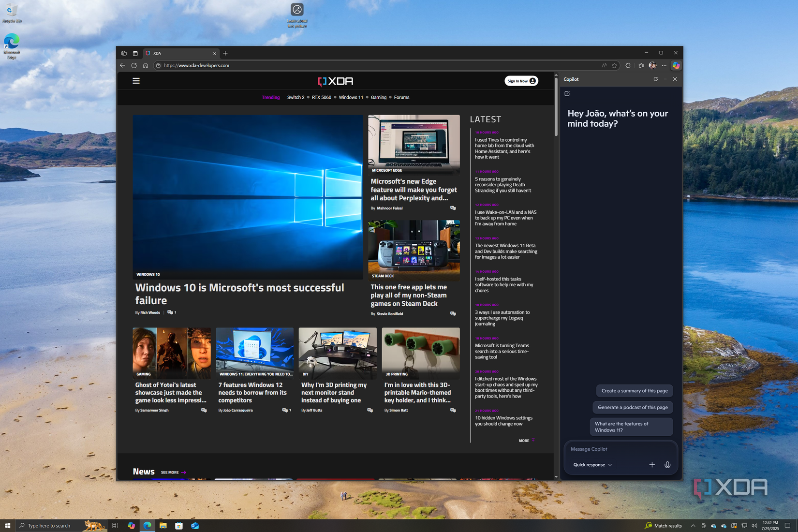Open the Forums menu item
798x532 pixels.
(x=401, y=97)
